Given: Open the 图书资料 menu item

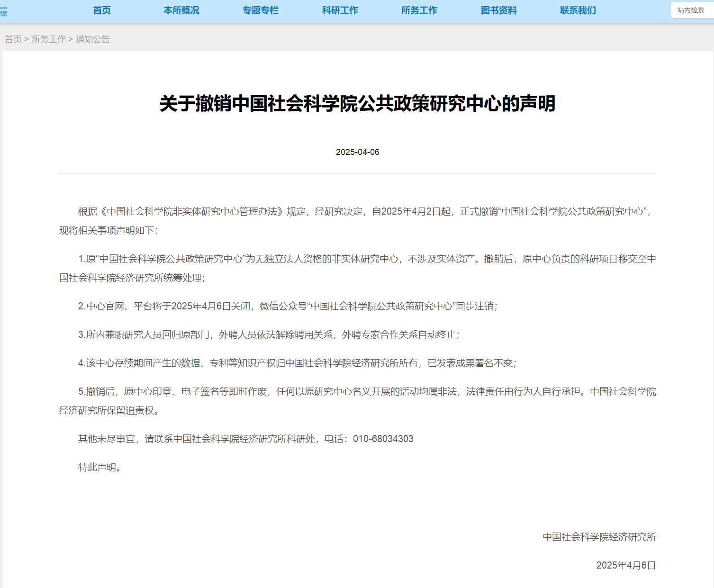Looking at the screenshot, I should click(x=499, y=10).
